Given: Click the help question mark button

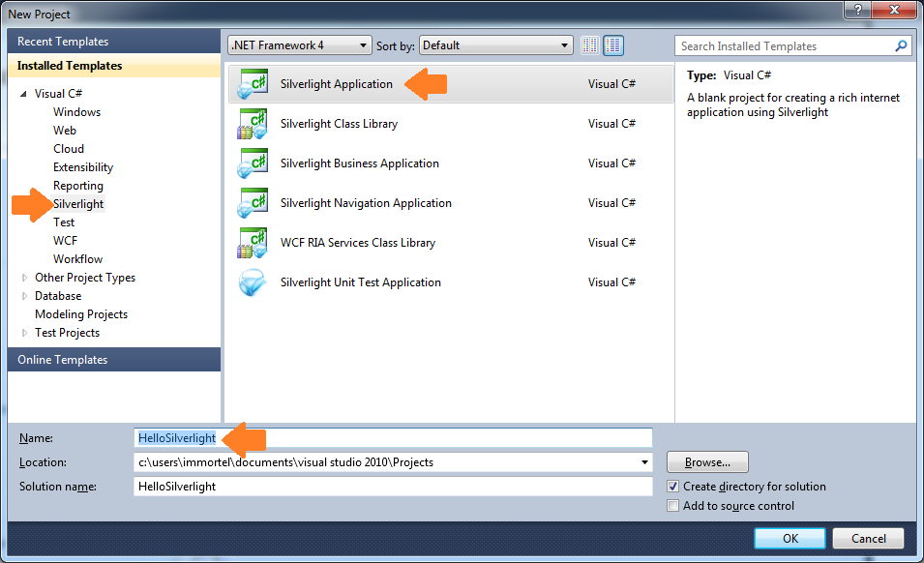Looking at the screenshot, I should [x=858, y=10].
